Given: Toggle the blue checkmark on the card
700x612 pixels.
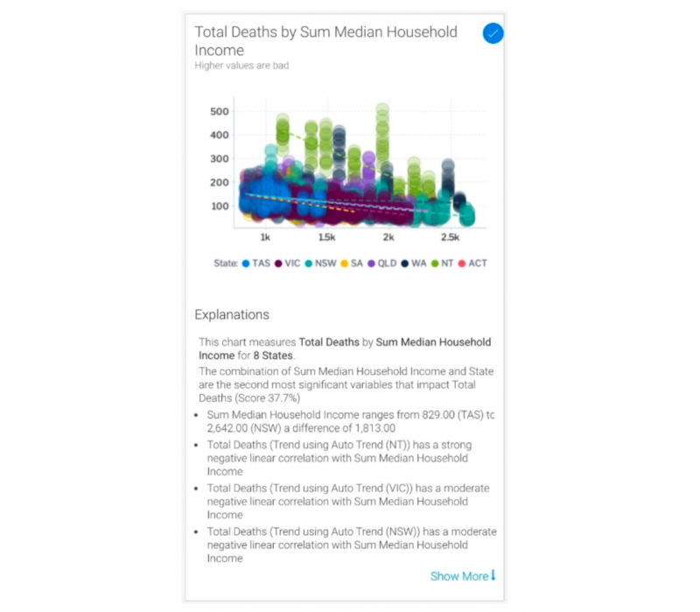Looking at the screenshot, I should [x=493, y=33].
